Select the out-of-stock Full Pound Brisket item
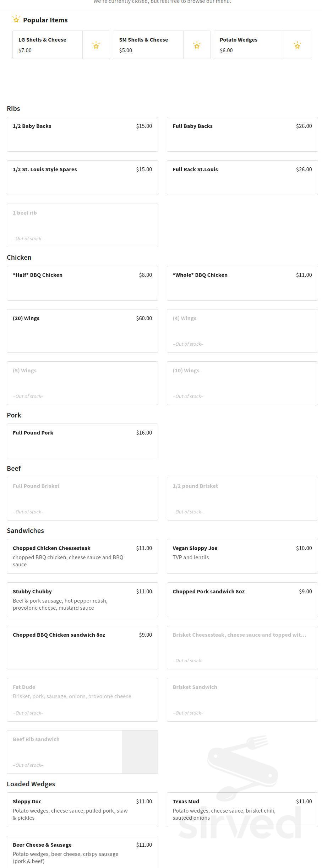 click(82, 499)
